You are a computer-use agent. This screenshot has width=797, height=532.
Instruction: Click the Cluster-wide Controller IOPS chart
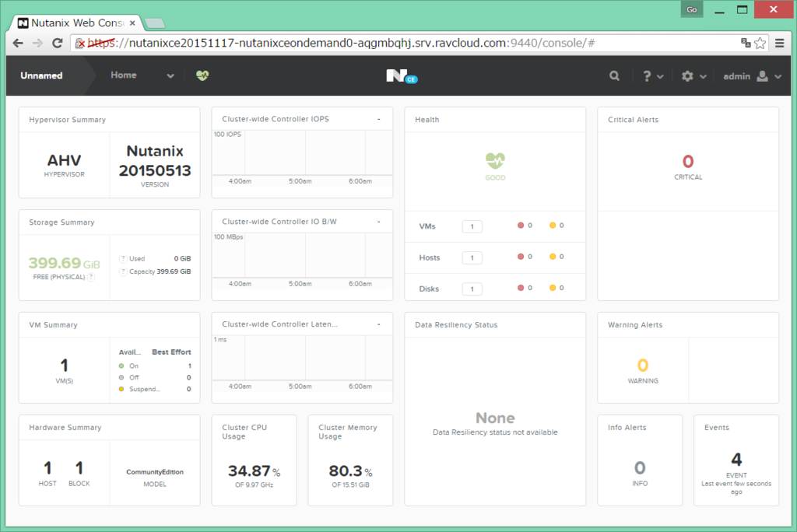click(x=302, y=153)
